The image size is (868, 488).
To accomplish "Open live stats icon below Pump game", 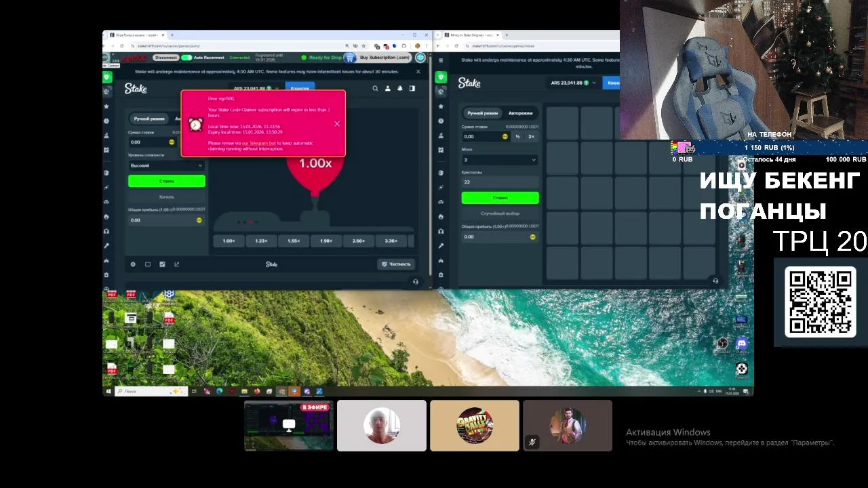I will tap(162, 264).
